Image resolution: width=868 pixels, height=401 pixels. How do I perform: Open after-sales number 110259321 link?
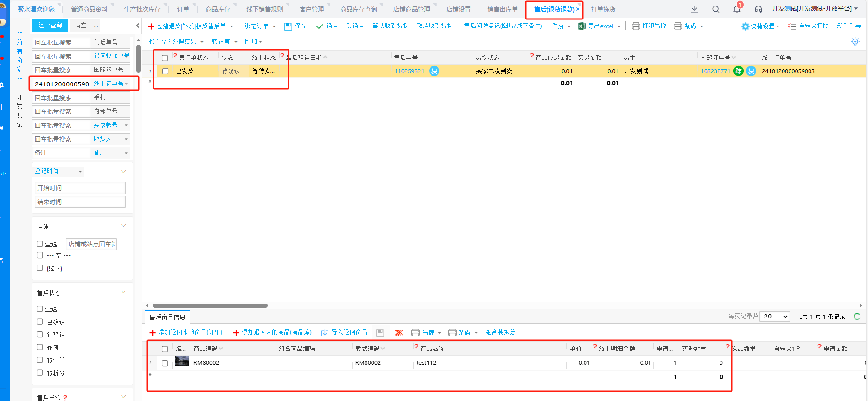(409, 71)
